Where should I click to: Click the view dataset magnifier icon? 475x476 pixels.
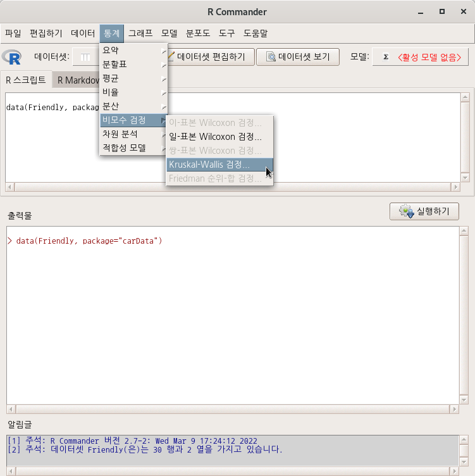(271, 57)
